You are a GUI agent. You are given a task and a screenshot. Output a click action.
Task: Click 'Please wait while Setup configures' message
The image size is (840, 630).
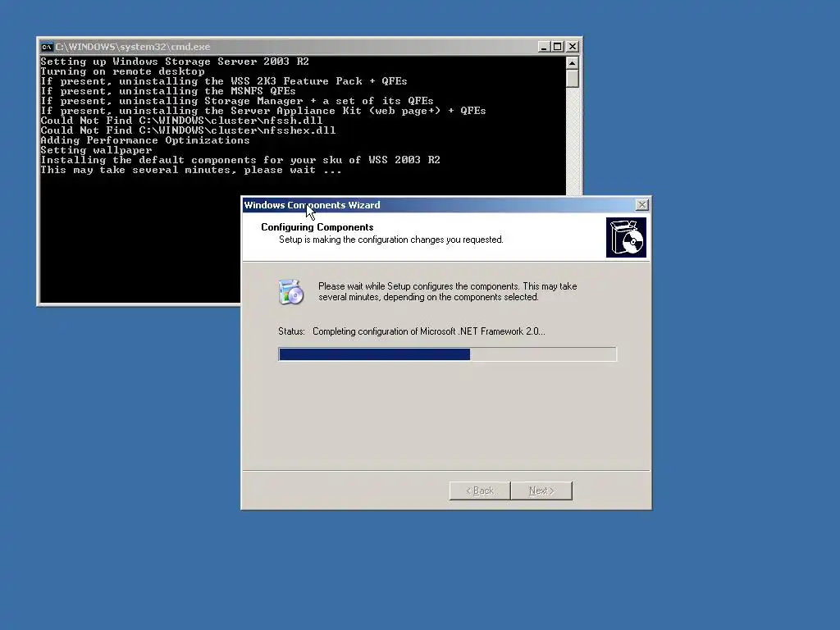pyautogui.click(x=447, y=291)
